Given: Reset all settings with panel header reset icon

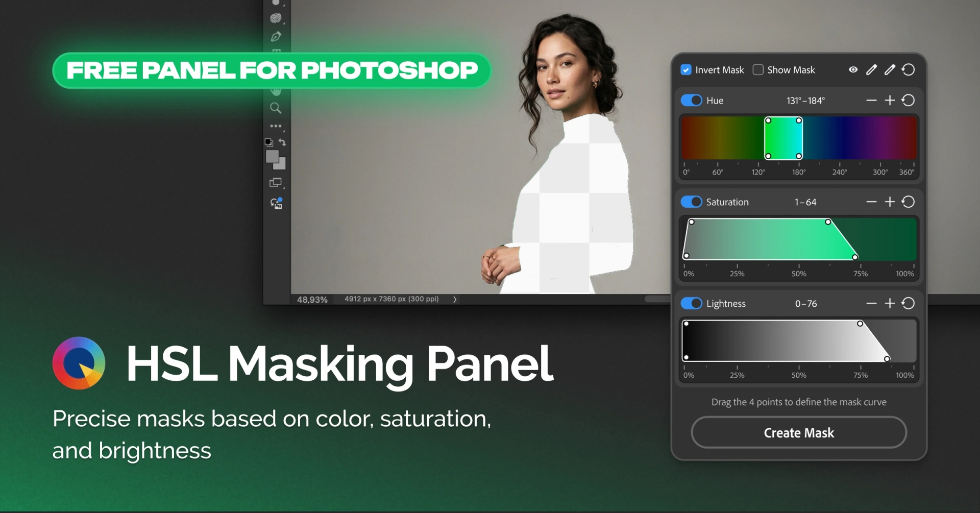Looking at the screenshot, I should pos(908,69).
